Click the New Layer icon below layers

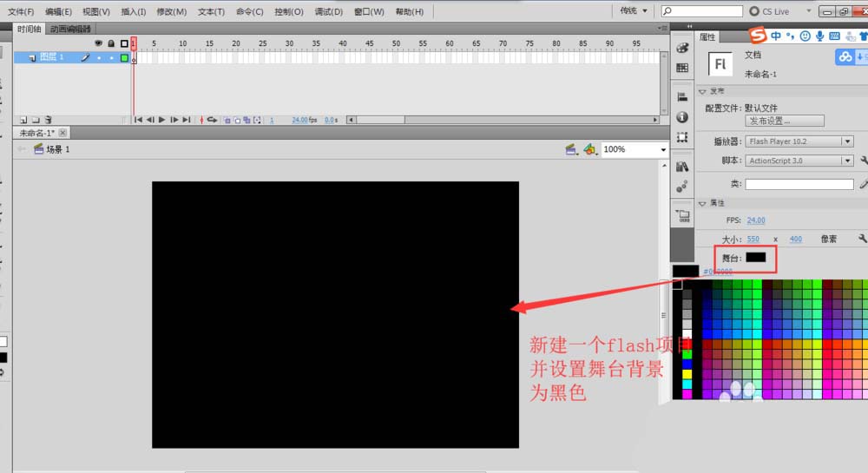click(23, 120)
